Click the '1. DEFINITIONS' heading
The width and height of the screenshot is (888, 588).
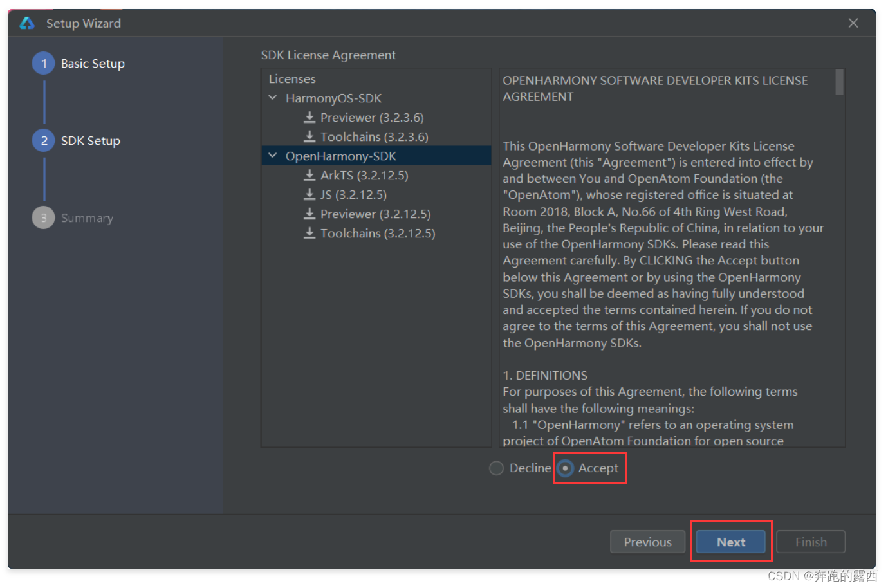click(545, 375)
